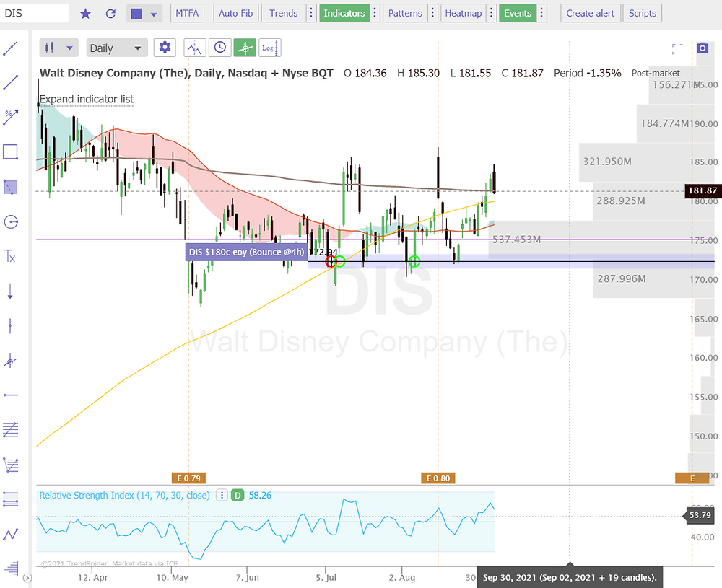
Task: Open Patterns options three-dot menu
Action: [432, 13]
